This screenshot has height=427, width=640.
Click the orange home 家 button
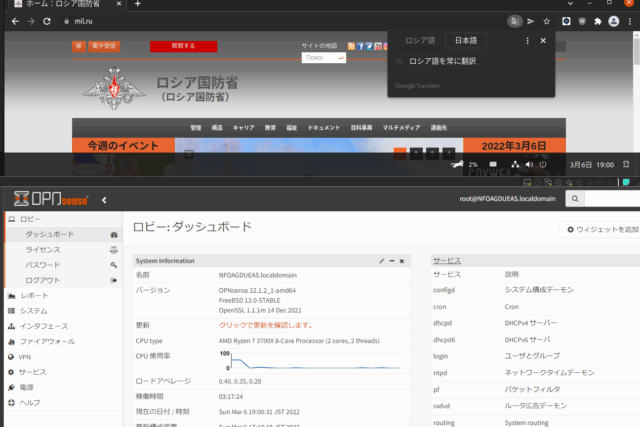tap(79, 46)
